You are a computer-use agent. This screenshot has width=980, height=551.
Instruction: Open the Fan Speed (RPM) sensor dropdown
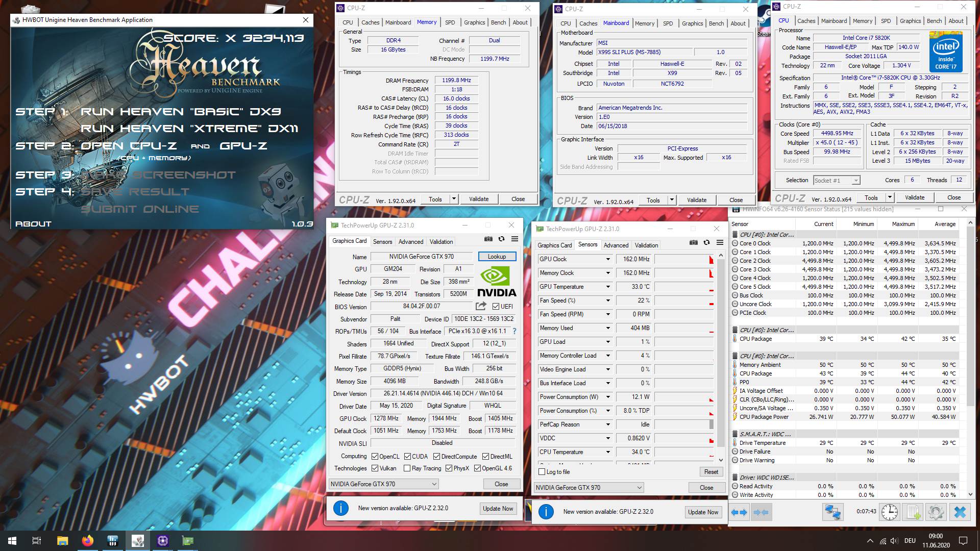pyautogui.click(x=608, y=314)
